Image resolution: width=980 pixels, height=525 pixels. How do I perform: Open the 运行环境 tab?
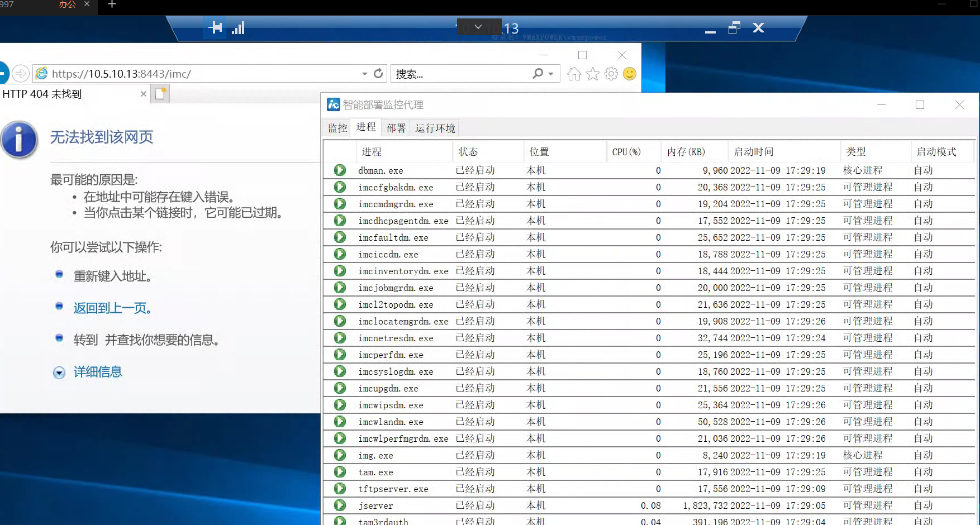pos(435,128)
